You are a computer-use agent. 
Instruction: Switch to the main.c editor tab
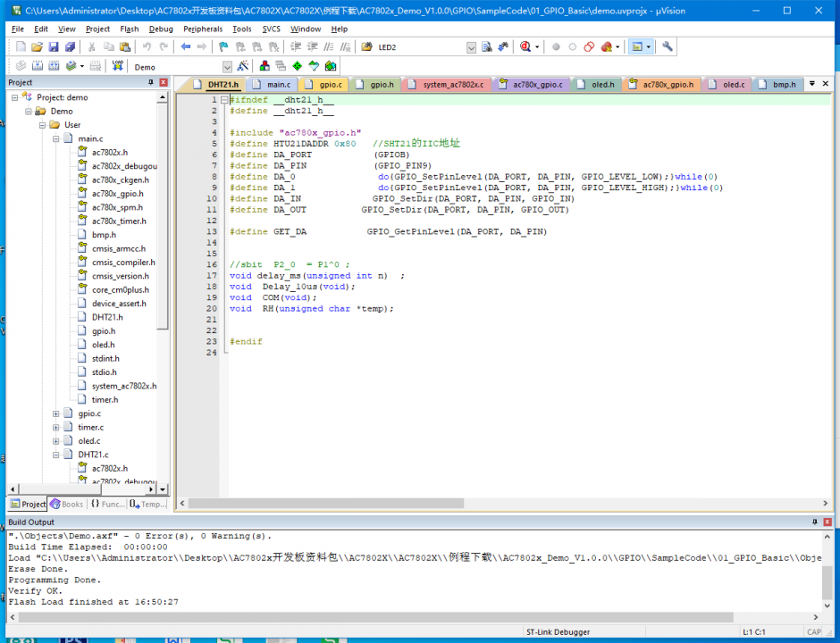273,85
